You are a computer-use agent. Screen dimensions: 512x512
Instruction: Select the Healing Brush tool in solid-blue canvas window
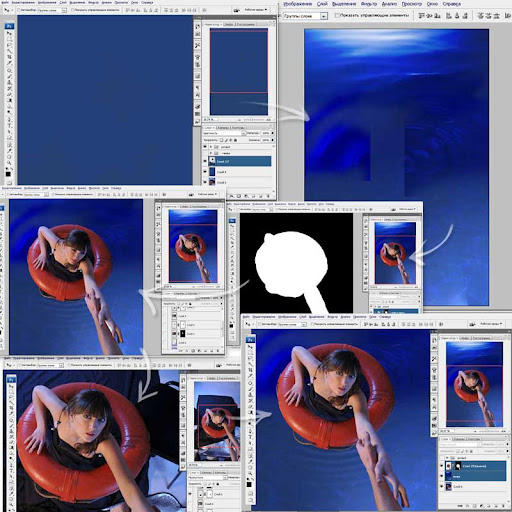(x=9, y=70)
